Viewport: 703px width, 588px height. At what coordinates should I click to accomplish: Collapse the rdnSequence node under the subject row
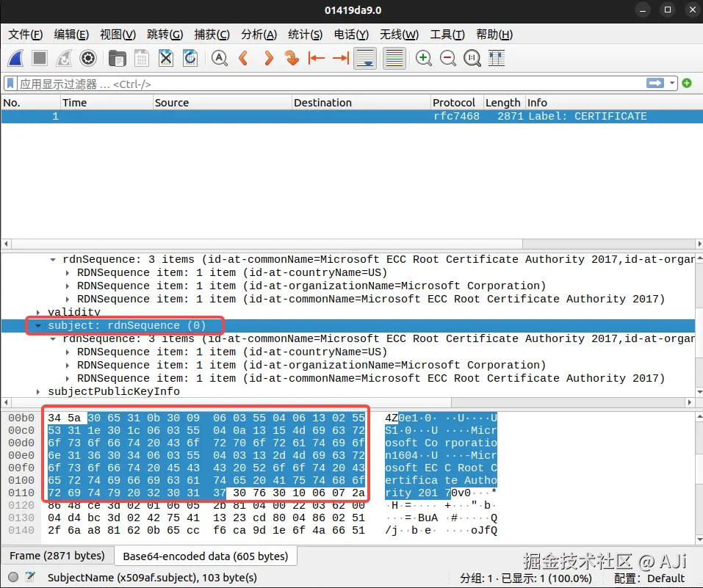tap(53, 339)
